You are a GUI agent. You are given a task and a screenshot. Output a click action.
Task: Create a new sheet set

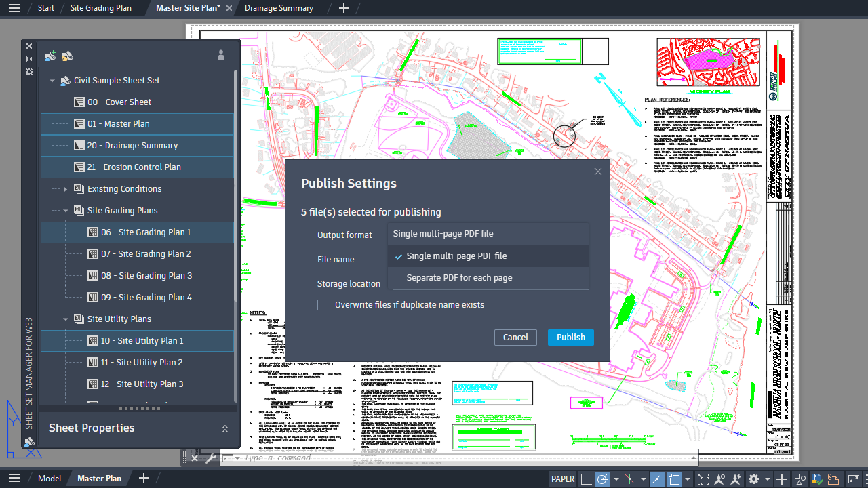point(50,56)
